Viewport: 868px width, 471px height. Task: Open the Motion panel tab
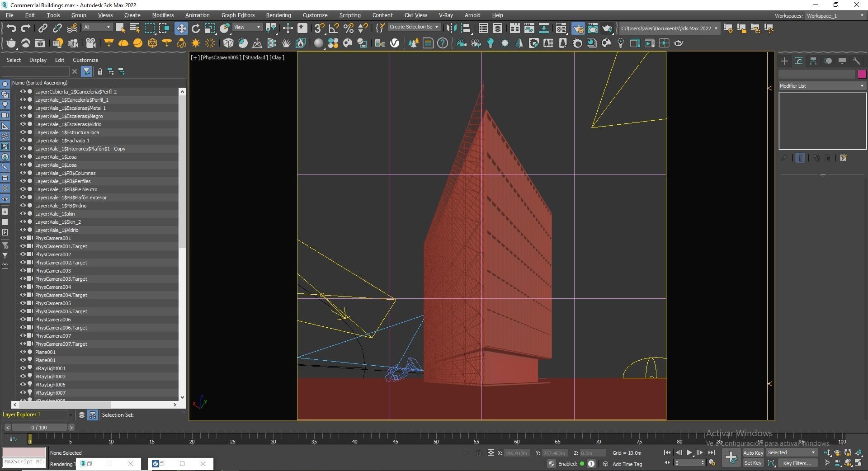coord(828,61)
